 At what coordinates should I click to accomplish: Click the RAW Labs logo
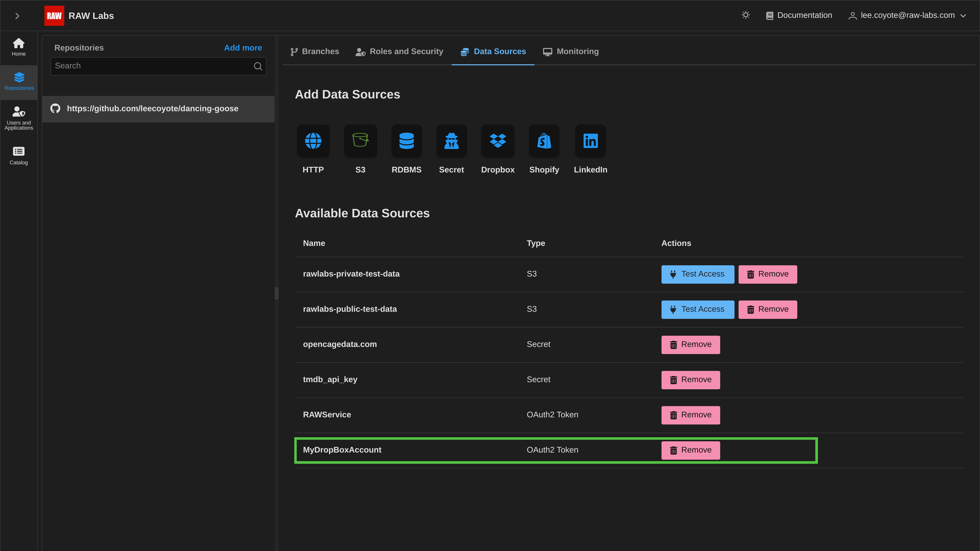pos(54,16)
